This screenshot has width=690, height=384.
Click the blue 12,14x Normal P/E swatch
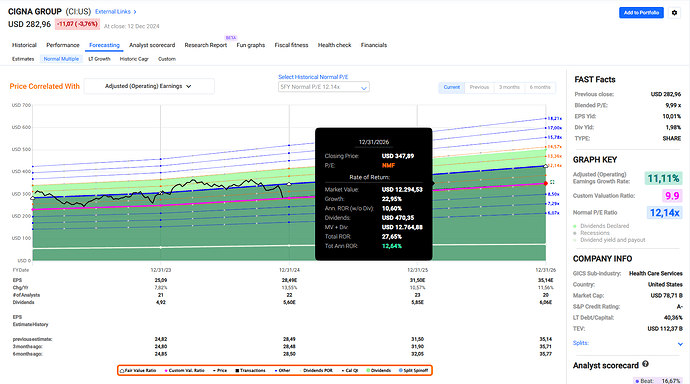click(664, 213)
